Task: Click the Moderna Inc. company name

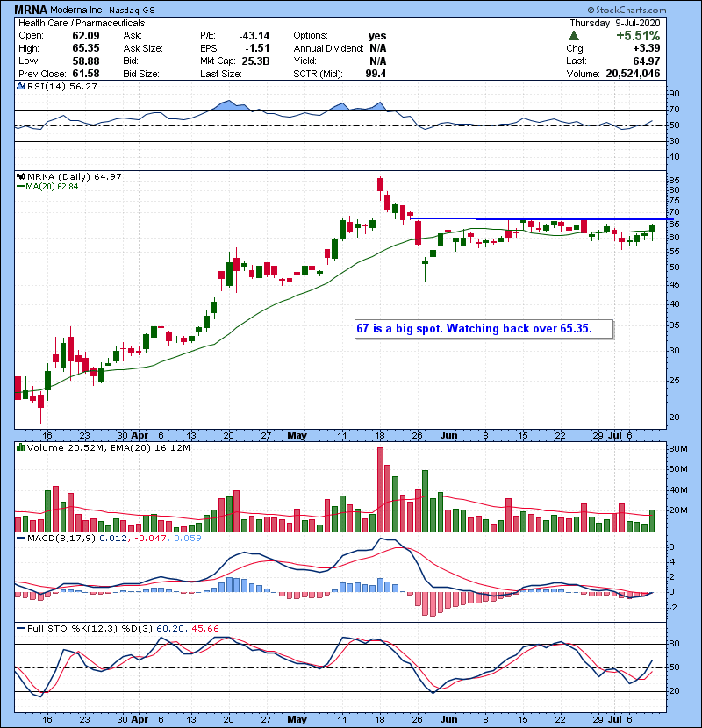Action: [x=77, y=10]
